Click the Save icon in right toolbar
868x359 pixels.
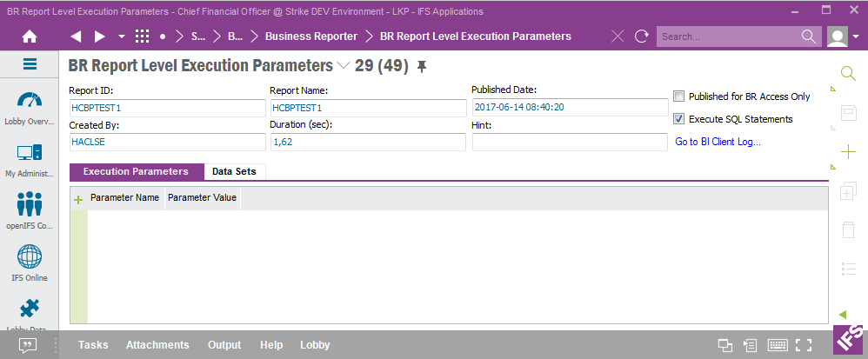[x=848, y=113]
